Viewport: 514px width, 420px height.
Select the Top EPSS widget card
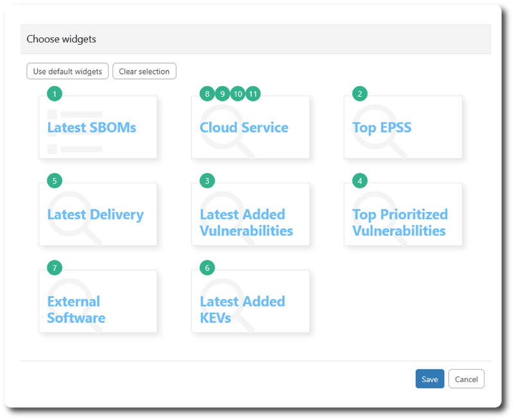point(403,127)
